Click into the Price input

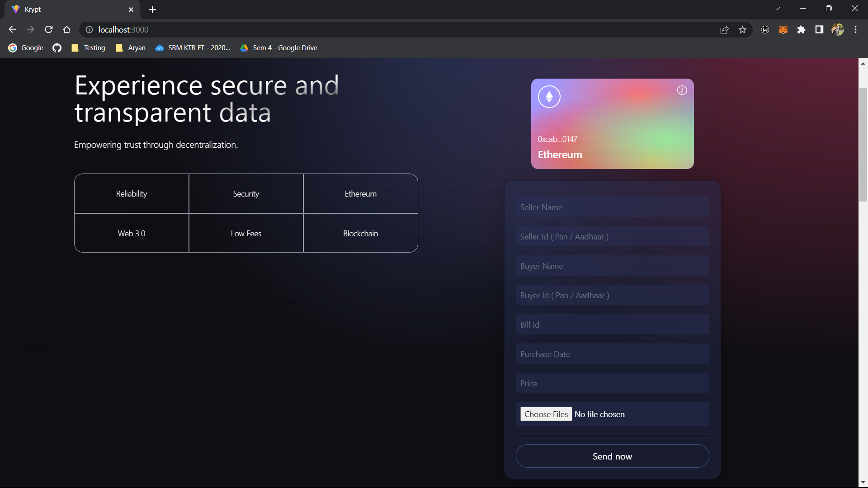pos(612,384)
